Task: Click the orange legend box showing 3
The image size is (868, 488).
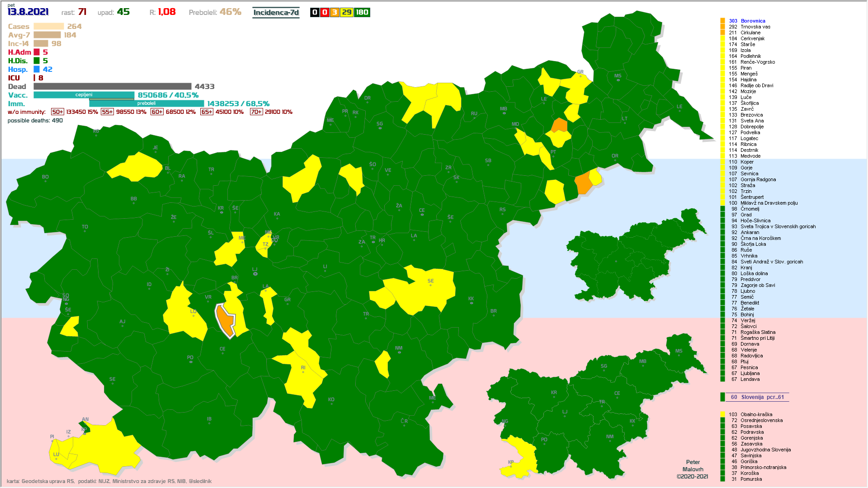Action: (x=334, y=12)
